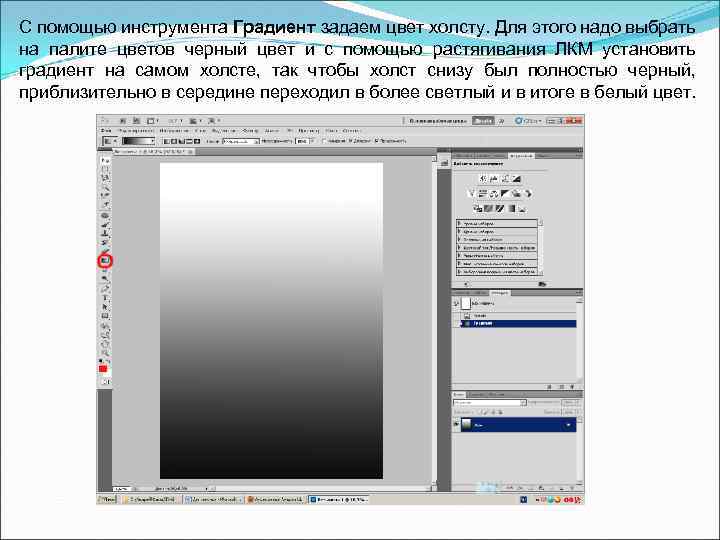
Task: Open the Opacity slider arrow in options bar
Action: coord(312,141)
